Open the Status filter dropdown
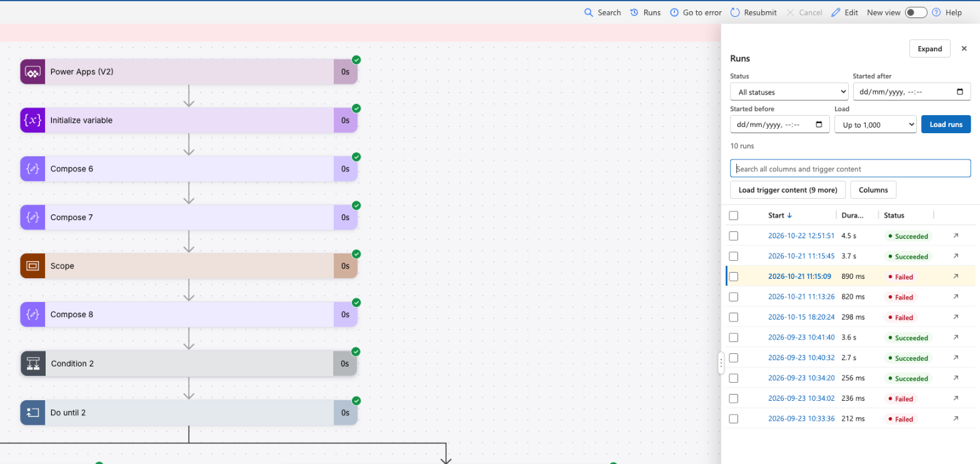The image size is (980, 464). click(789, 92)
